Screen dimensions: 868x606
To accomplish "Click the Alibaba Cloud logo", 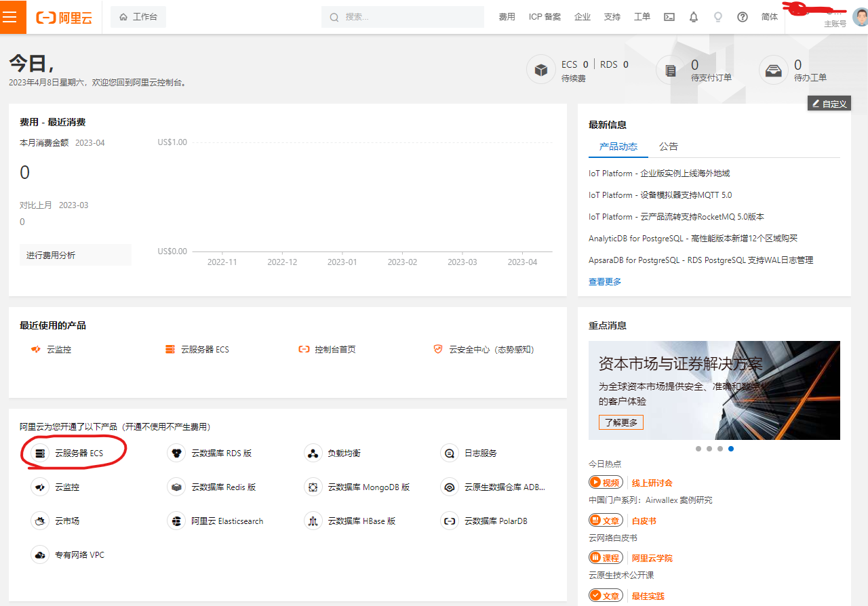I will 64,18.
